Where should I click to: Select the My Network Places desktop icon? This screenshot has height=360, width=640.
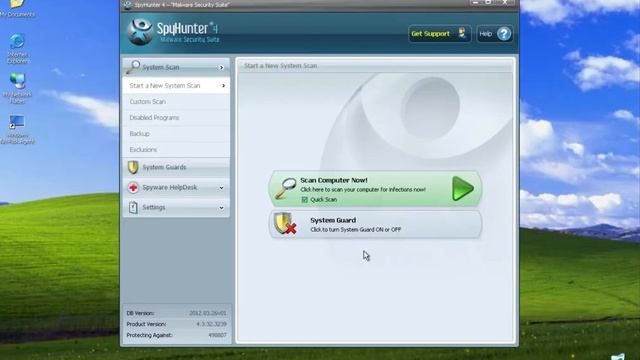17,88
